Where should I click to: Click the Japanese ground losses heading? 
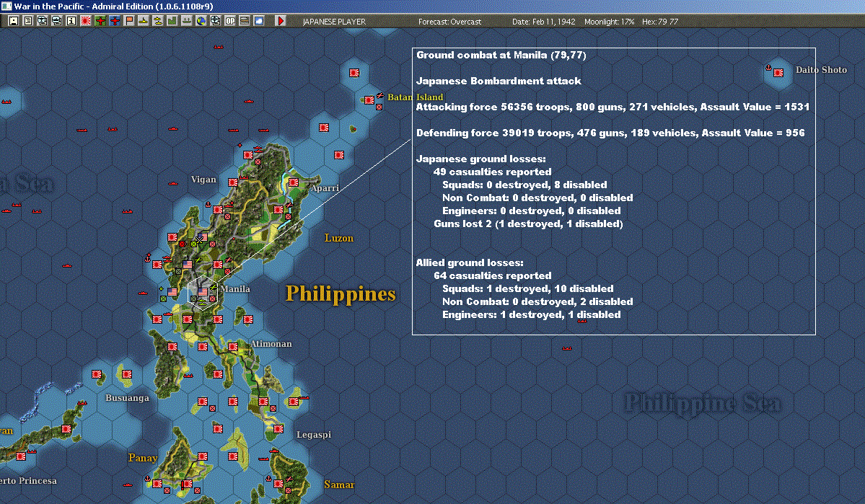pos(480,159)
